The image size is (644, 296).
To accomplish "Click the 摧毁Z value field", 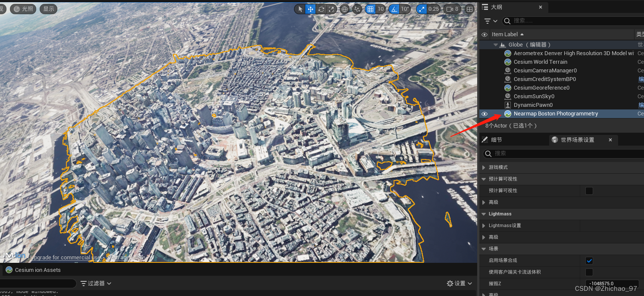I will pyautogui.click(x=612, y=284).
